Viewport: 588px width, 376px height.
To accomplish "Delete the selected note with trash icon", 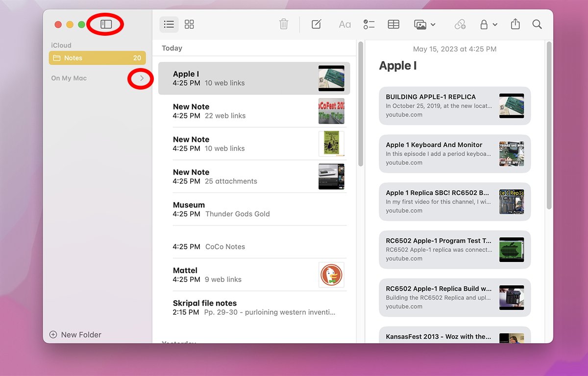I will point(284,24).
